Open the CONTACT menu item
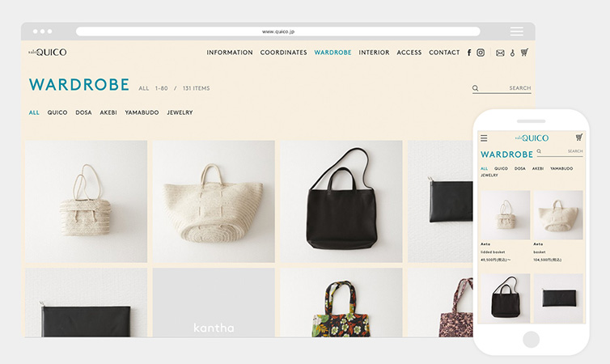Image resolution: width=610 pixels, height=364 pixels. coord(444,53)
